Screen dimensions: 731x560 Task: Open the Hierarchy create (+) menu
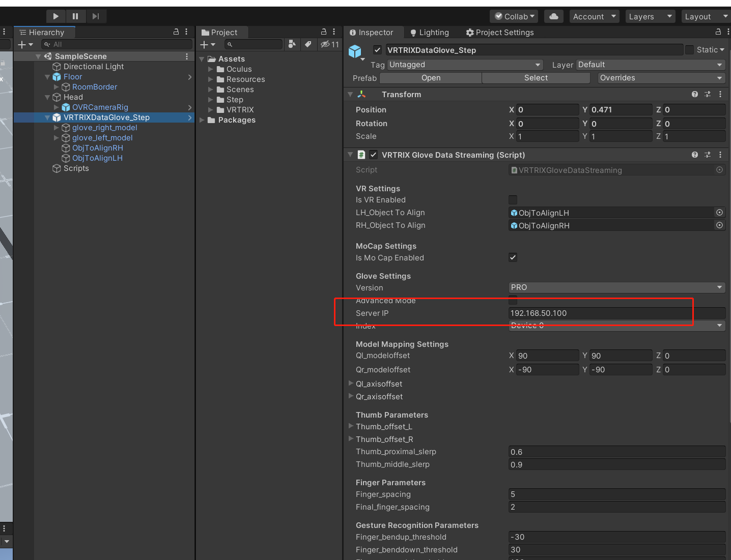[25, 45]
